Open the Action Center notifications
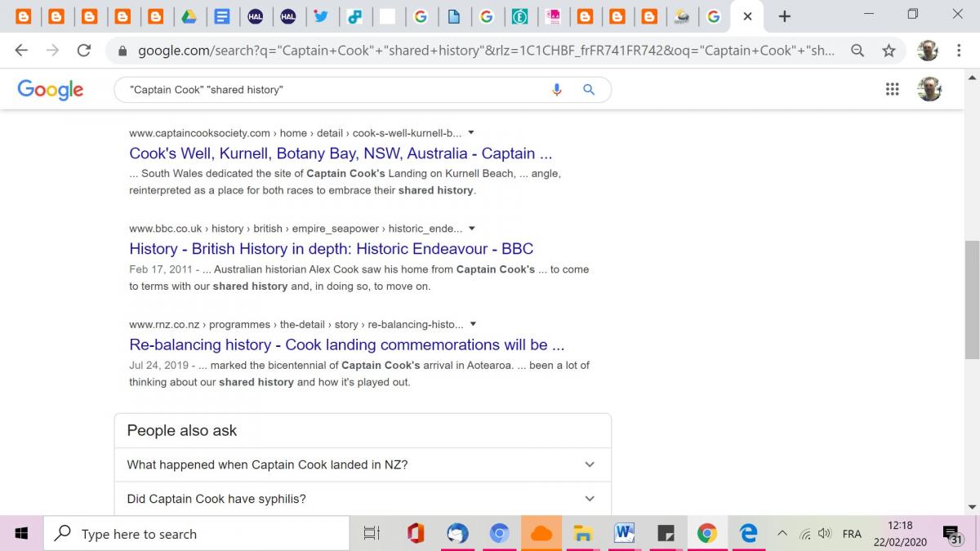The width and height of the screenshot is (980, 551). pos(952,535)
